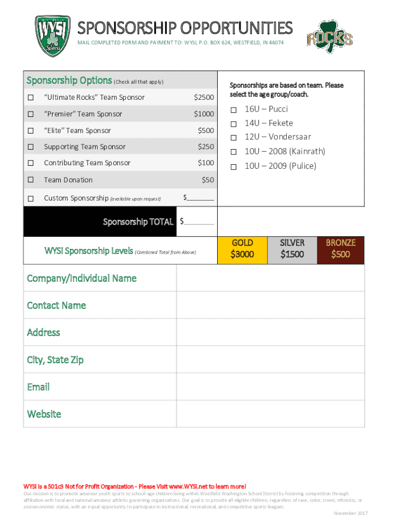
Task: Click the Sponsorship TOTAL amount blank
Action: click(199, 222)
